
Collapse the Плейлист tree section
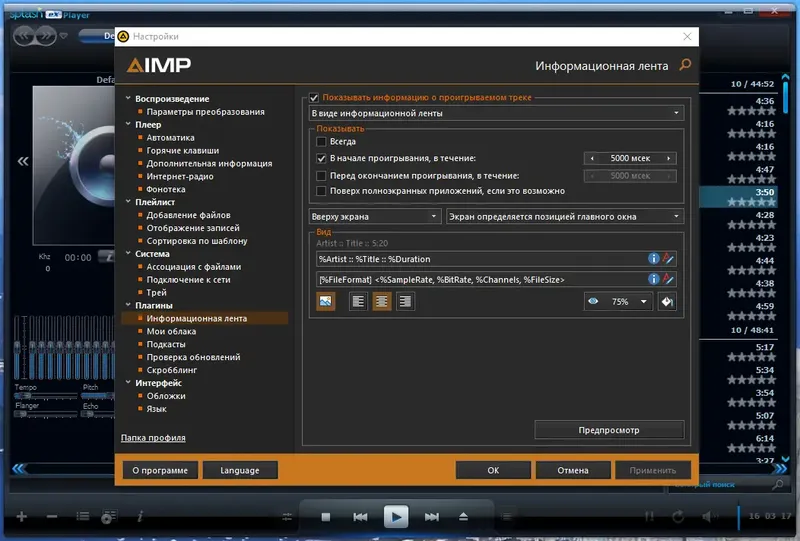point(128,202)
